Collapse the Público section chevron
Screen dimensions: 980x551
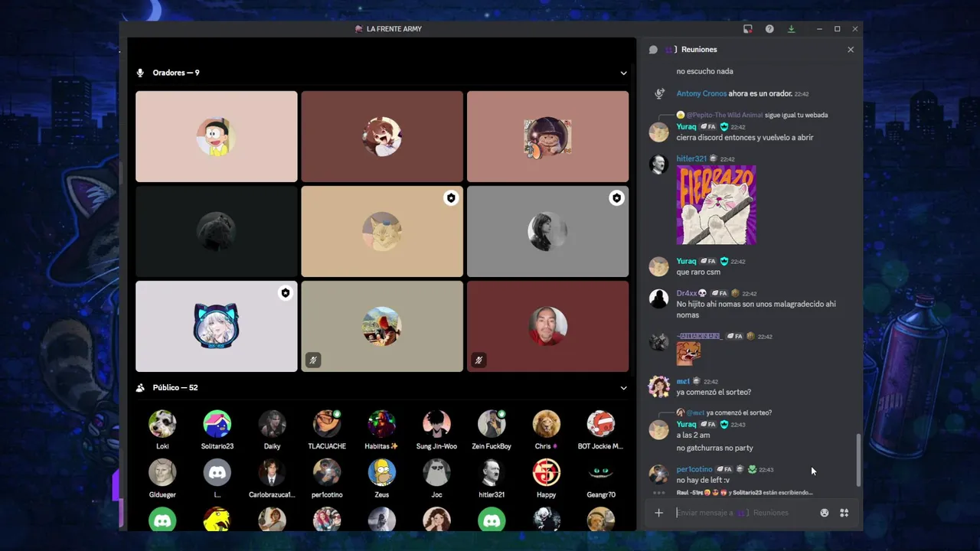tap(623, 388)
